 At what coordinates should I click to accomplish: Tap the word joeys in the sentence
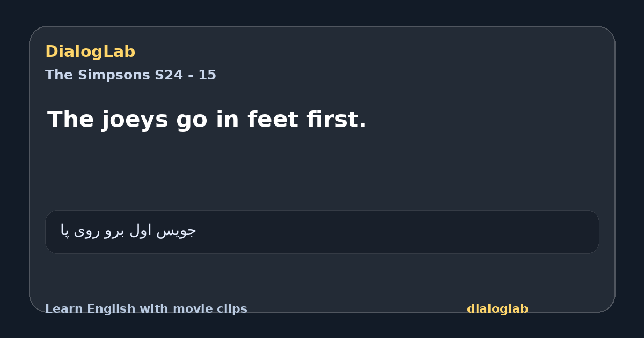(x=135, y=120)
